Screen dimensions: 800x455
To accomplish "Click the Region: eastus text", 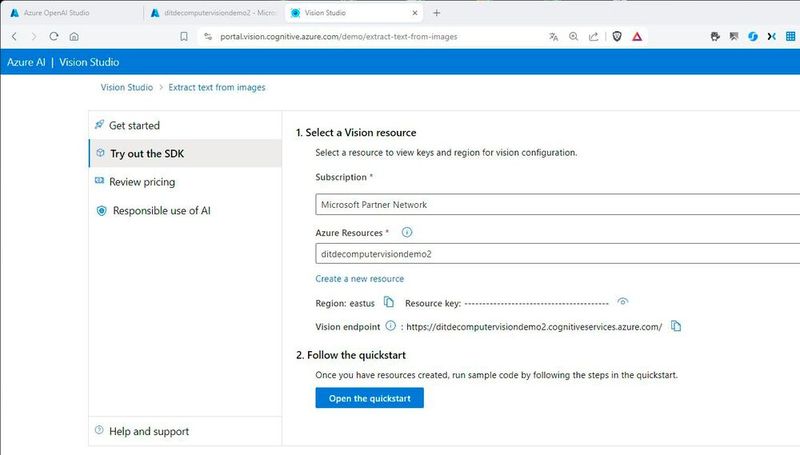I will pyautogui.click(x=345, y=303).
